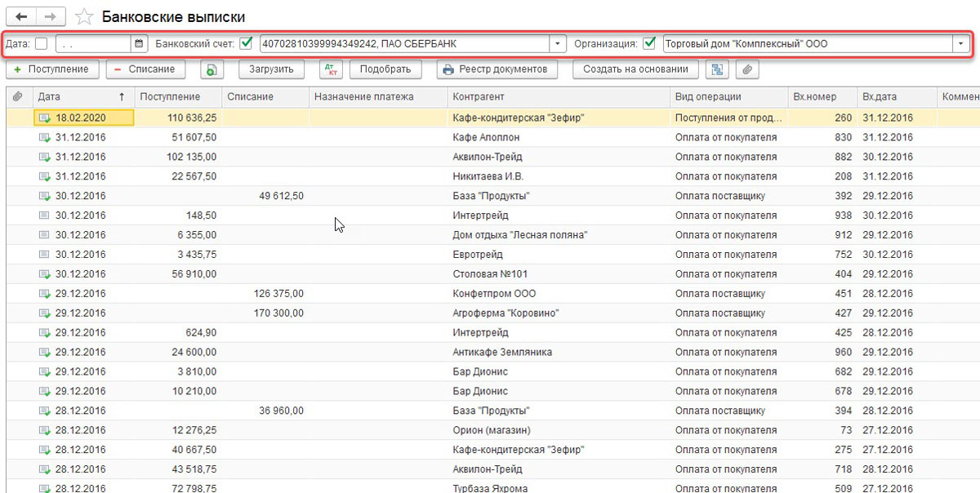Open the Реестр документов print button
This screenshot has height=493, width=980.
click(x=497, y=70)
